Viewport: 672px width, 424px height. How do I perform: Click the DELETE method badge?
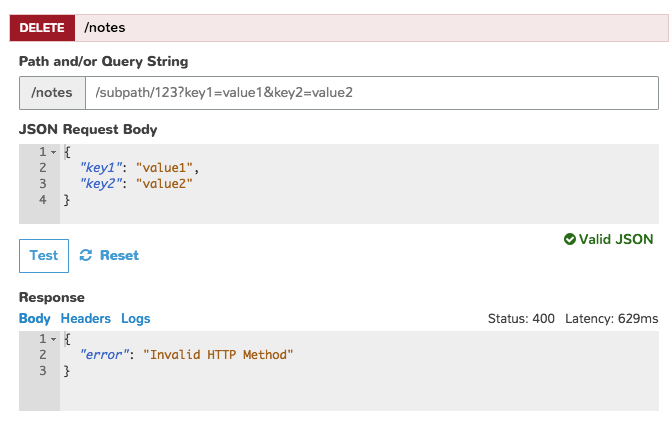(x=42, y=28)
